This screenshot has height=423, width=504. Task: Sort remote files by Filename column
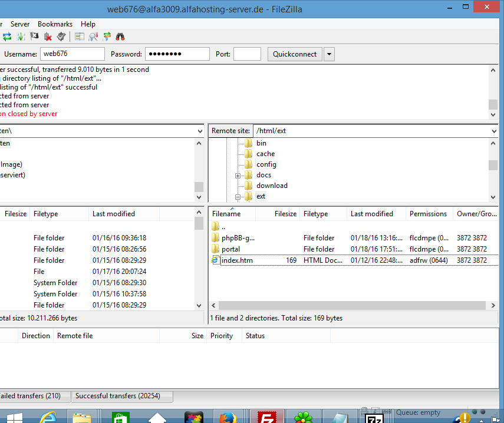(x=232, y=214)
